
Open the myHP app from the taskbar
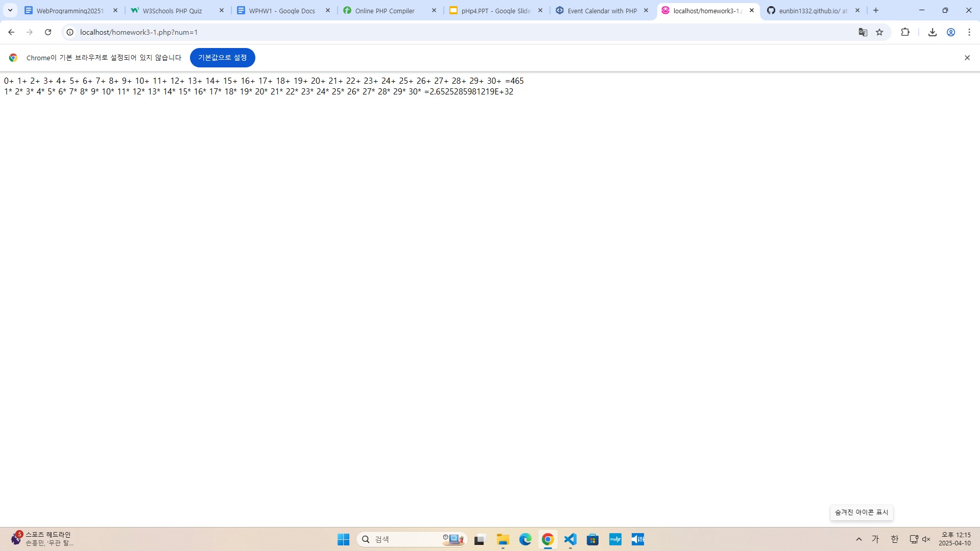[615, 539]
